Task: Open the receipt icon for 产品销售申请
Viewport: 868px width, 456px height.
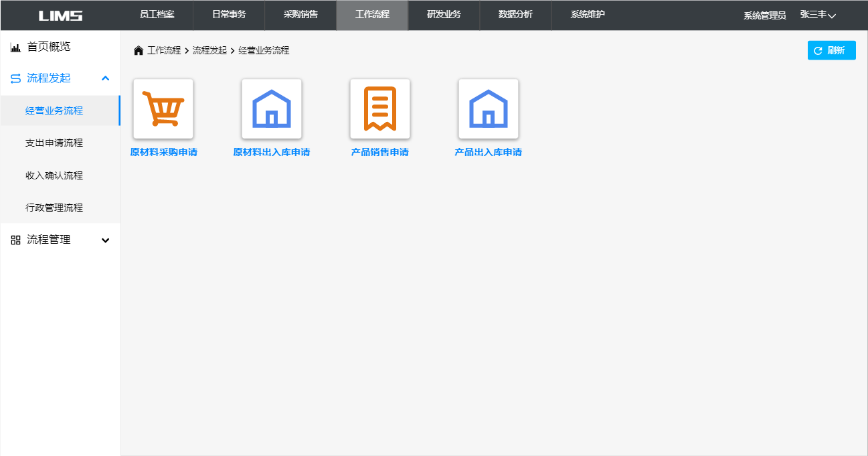Action: 380,108
